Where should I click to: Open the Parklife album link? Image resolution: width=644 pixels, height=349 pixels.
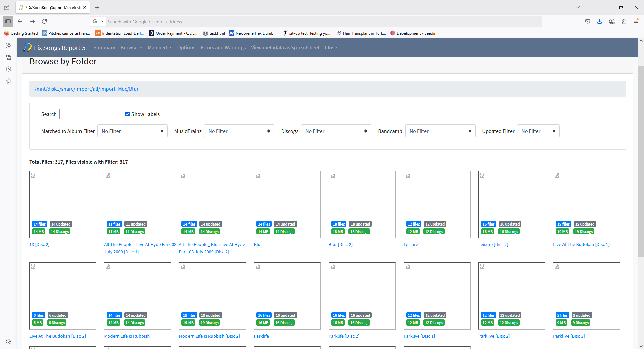pos(261,336)
